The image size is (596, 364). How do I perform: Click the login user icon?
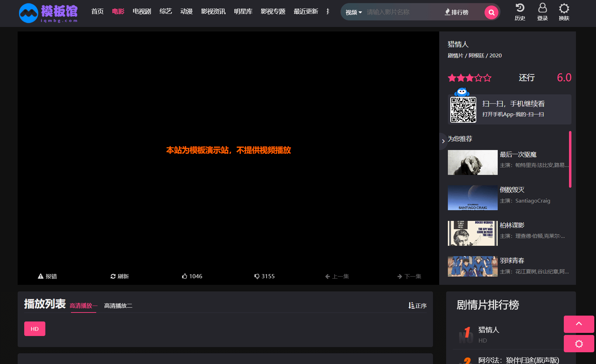[542, 8]
